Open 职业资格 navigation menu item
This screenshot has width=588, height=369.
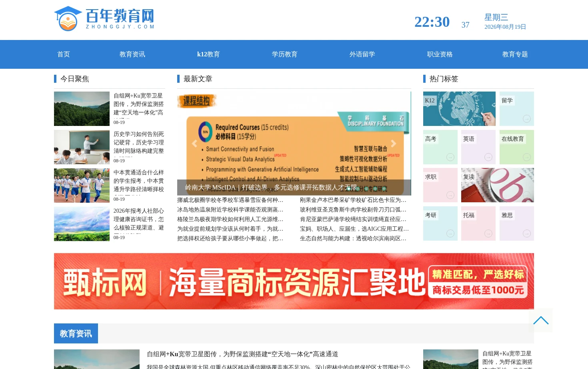pos(440,54)
